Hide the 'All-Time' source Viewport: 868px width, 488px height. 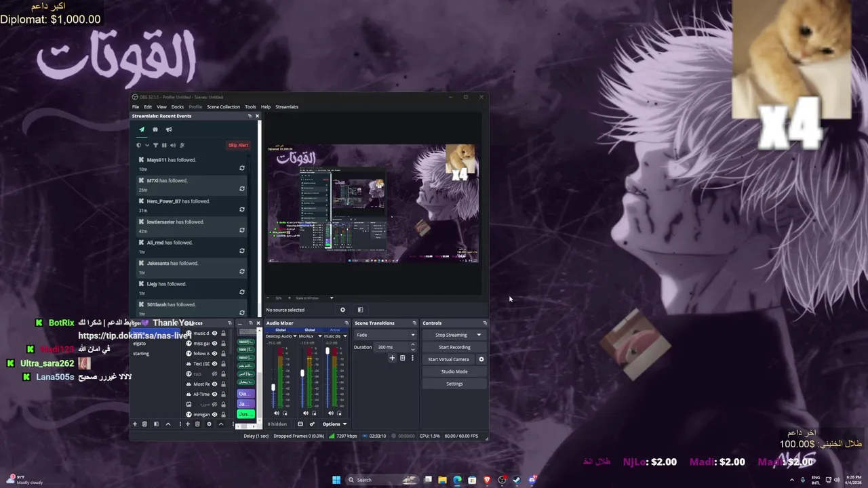pyautogui.click(x=215, y=394)
